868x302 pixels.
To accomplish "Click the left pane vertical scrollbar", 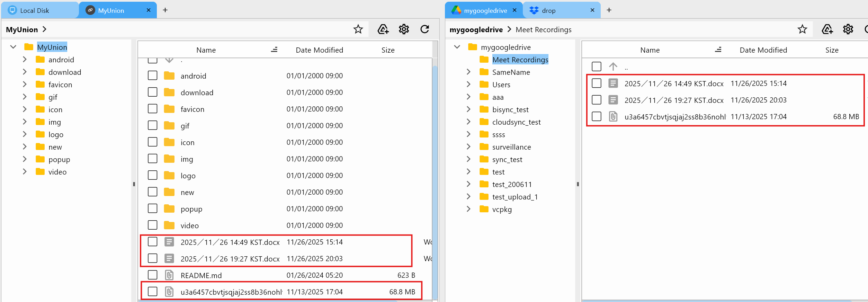I will click(435, 173).
